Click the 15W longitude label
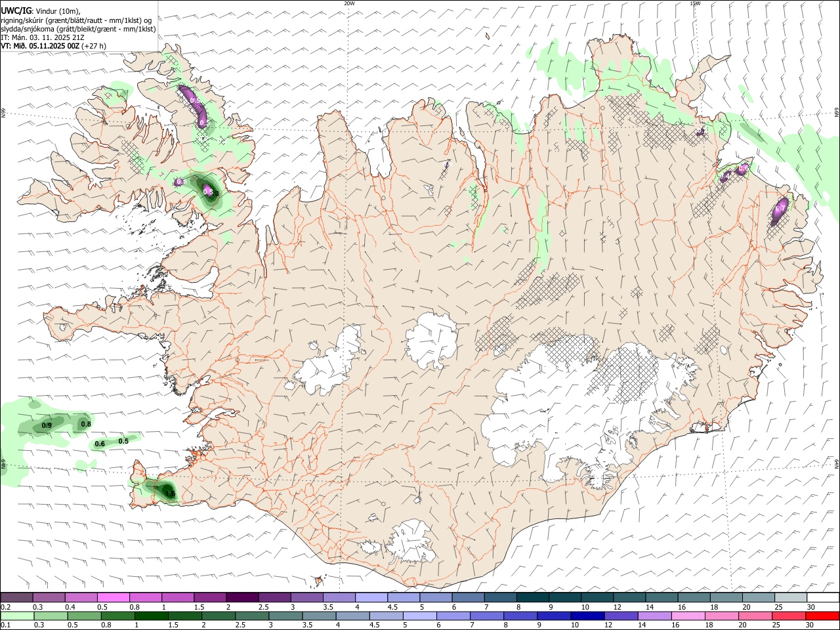Image resolution: width=840 pixels, height=630 pixels. click(695, 3)
